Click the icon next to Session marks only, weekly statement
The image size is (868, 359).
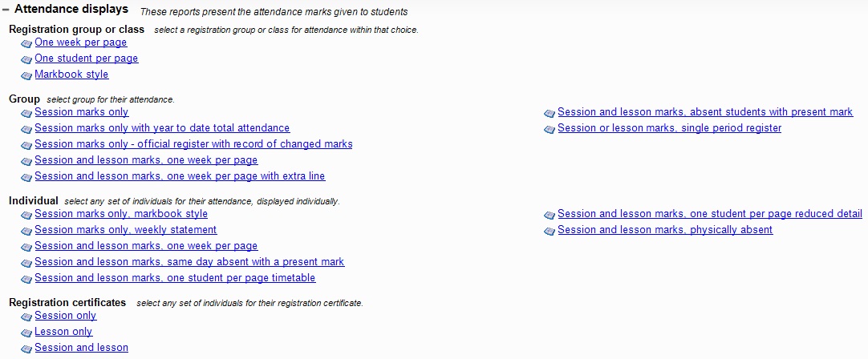click(x=26, y=232)
